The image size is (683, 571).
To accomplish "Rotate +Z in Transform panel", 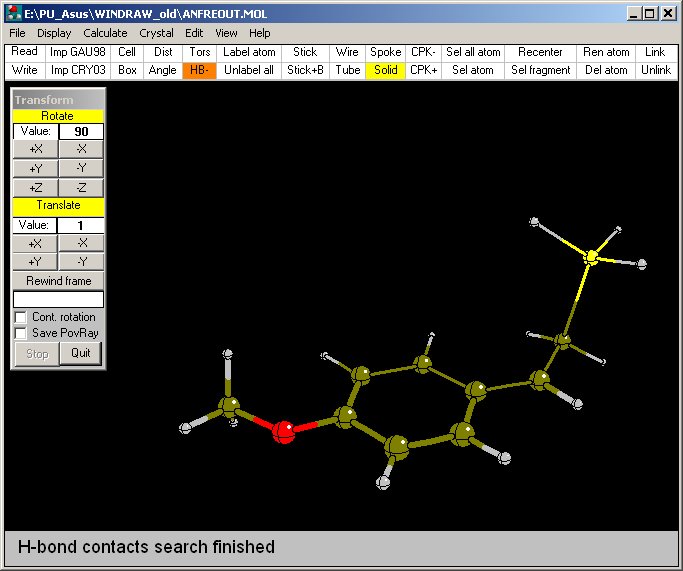I will [35, 188].
